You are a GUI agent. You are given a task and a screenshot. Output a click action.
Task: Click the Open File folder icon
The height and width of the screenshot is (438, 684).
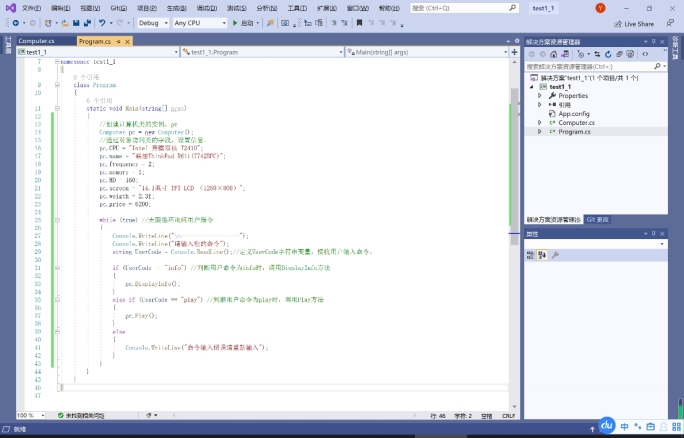click(65, 23)
